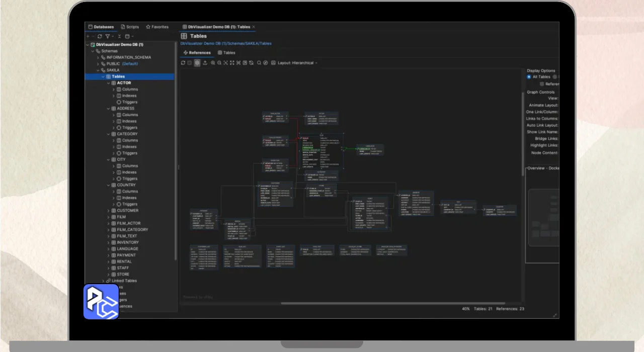Select the FILM_ACTOR table in tree
This screenshot has width=644, height=352.
[x=129, y=223]
